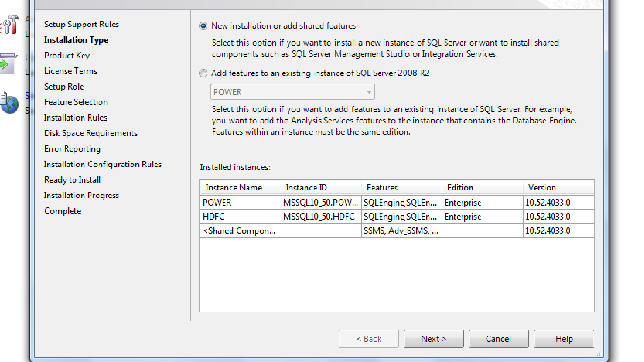Click the tools icon in background window
644x362 pixels.
click(9, 25)
